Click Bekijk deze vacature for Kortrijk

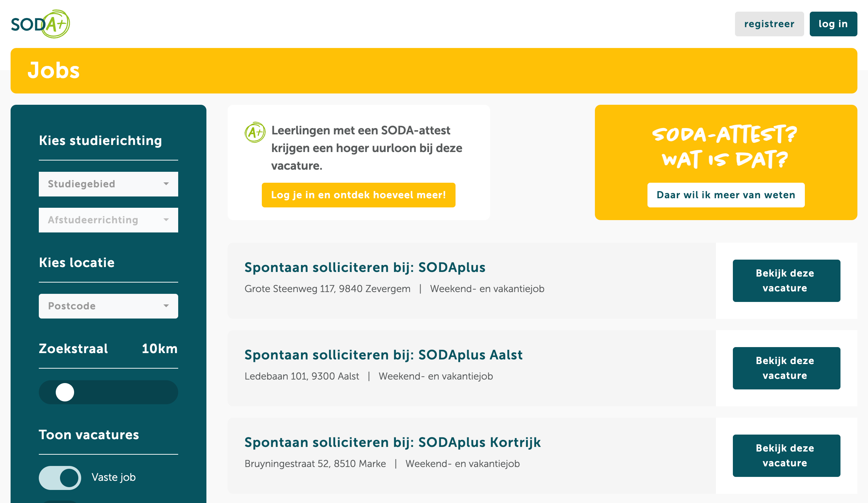[786, 456]
